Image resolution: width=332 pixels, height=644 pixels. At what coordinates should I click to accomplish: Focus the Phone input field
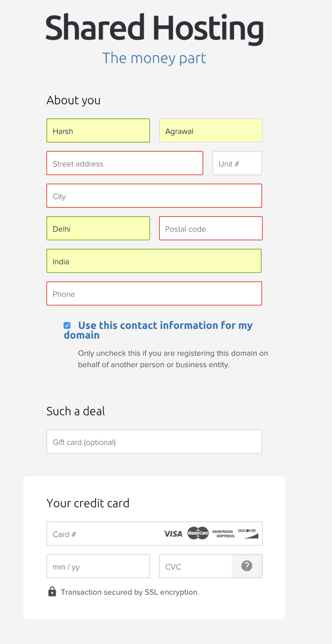[154, 293]
